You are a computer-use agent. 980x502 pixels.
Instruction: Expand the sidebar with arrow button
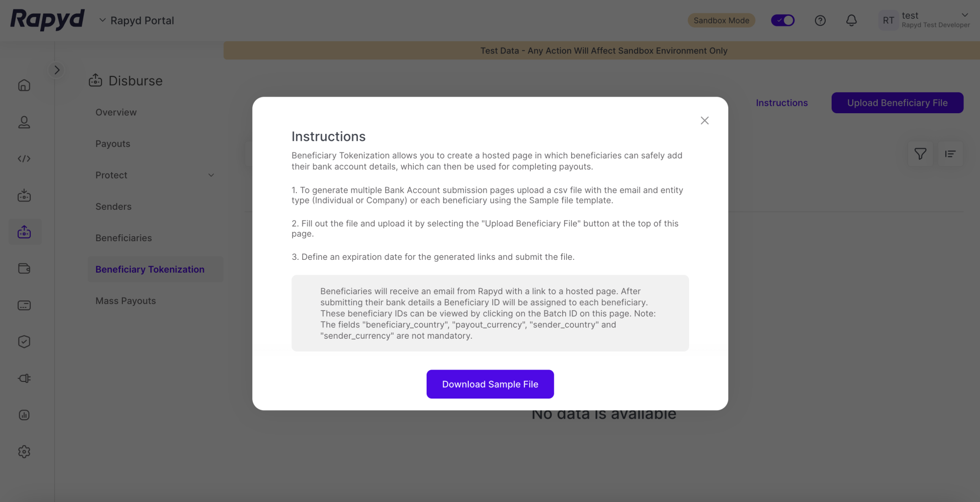coord(57,70)
